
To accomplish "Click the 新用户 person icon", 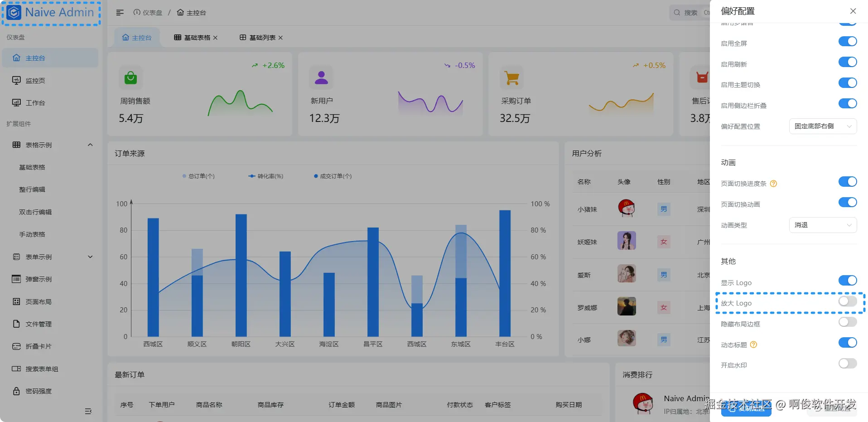I will click(x=321, y=78).
